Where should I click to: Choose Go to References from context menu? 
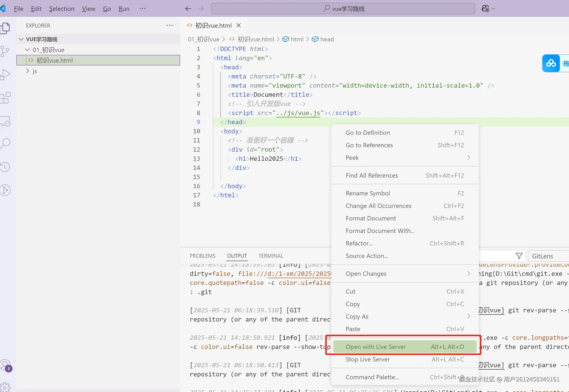[x=405, y=145]
